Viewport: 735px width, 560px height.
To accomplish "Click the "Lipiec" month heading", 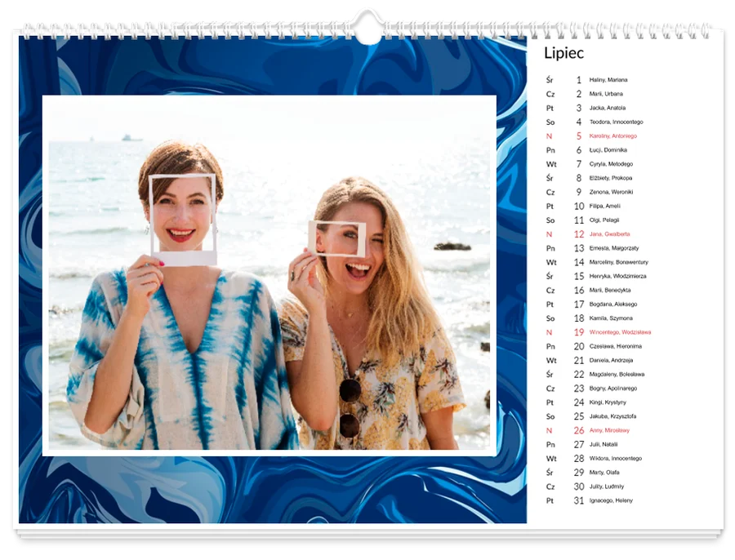I will [x=563, y=53].
